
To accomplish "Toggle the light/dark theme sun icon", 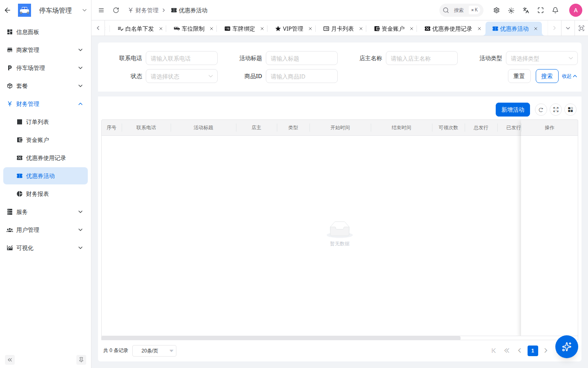I will (511, 10).
